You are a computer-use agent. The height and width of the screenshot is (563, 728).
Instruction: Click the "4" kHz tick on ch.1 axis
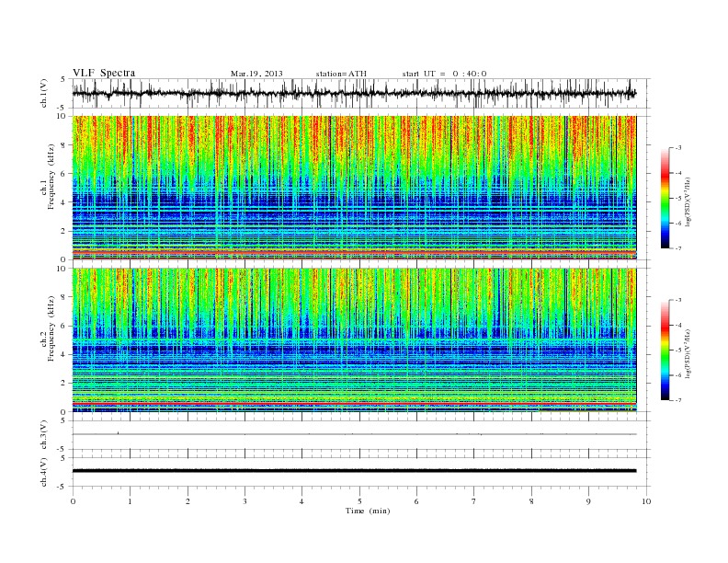(x=64, y=202)
